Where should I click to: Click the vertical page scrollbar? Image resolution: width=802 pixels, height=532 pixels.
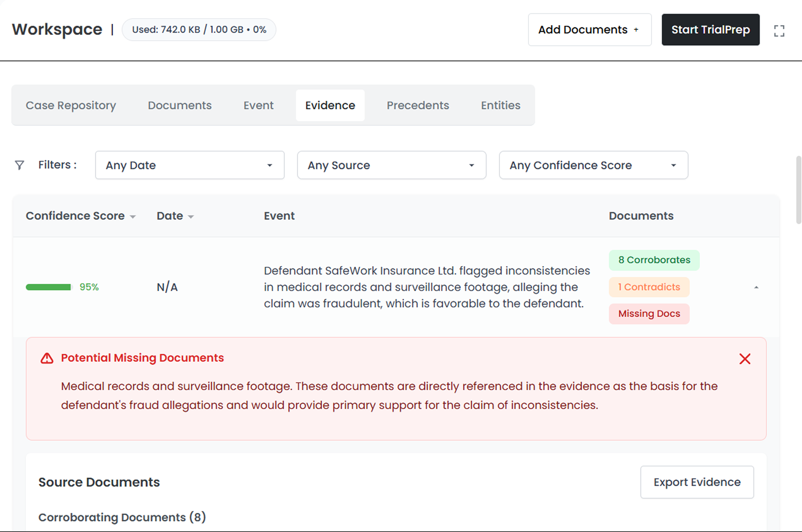tap(799, 190)
